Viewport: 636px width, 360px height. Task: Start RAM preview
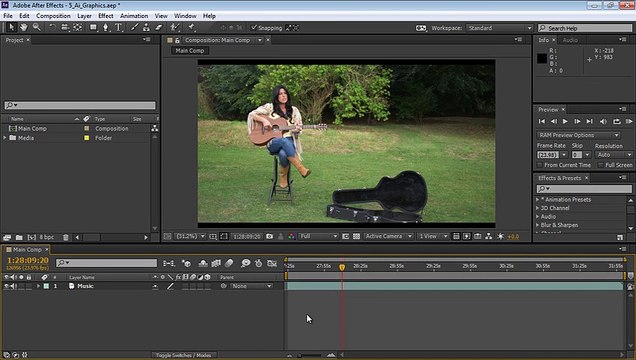pos(629,121)
